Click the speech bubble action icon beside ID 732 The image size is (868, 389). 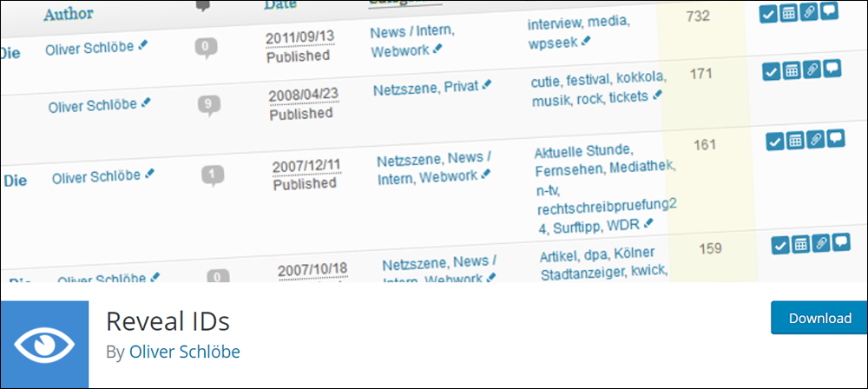pyautogui.click(x=829, y=11)
